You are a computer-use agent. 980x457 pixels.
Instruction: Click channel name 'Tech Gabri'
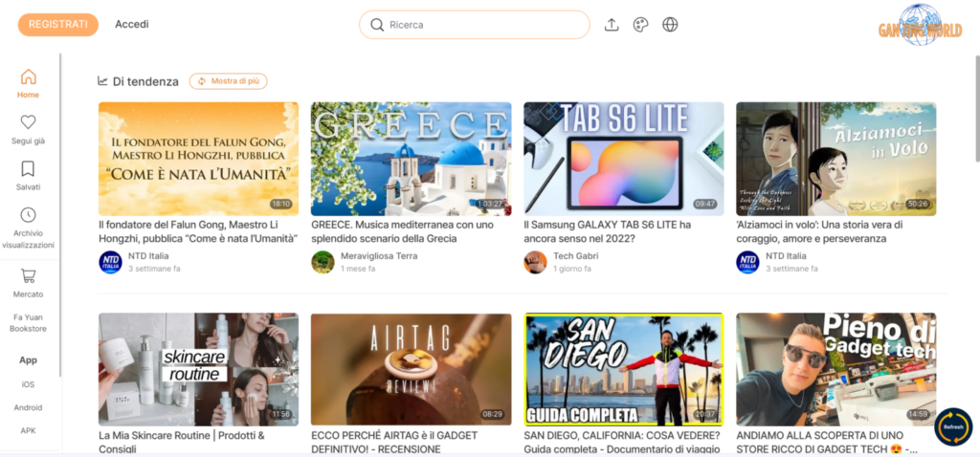pos(574,256)
